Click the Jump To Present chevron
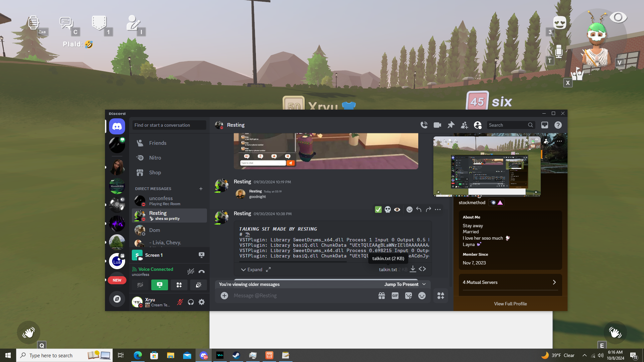The height and width of the screenshot is (362, 644). 424,284
